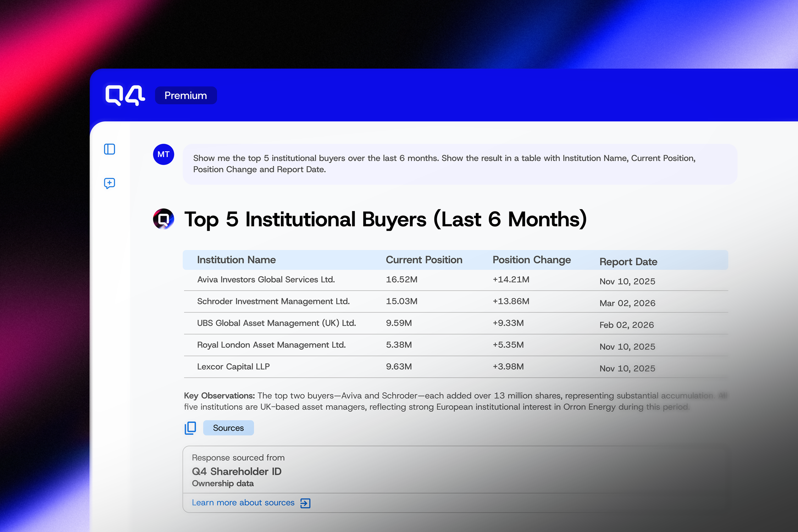Click the +3.98M position change
The width and height of the screenshot is (798, 532).
[508, 366]
